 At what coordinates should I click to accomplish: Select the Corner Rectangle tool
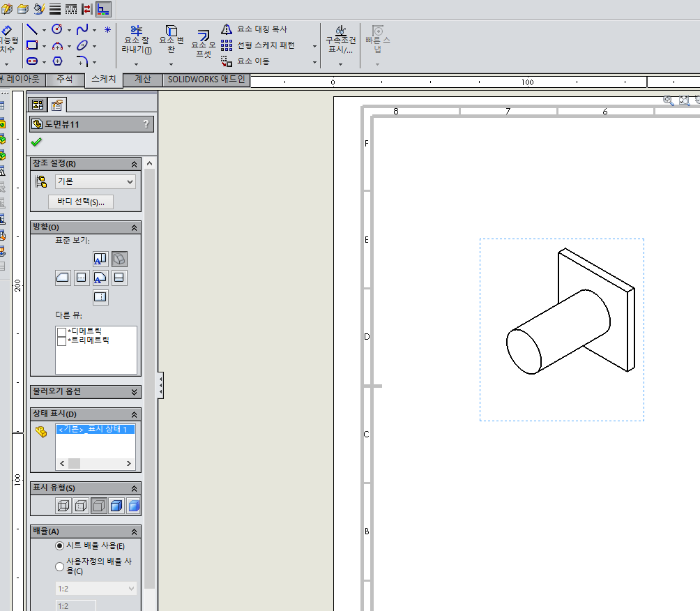[x=31, y=45]
